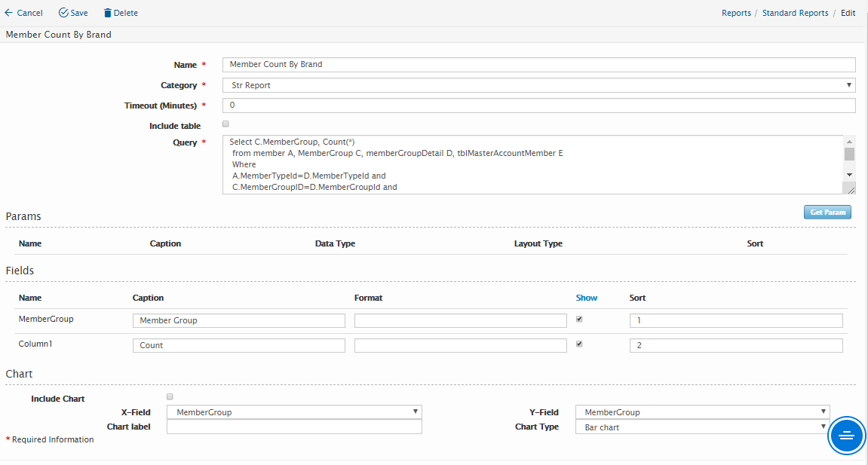Click the Timeout (Minutes) input field
Viewport: 868px width, 465px height.
(x=538, y=106)
